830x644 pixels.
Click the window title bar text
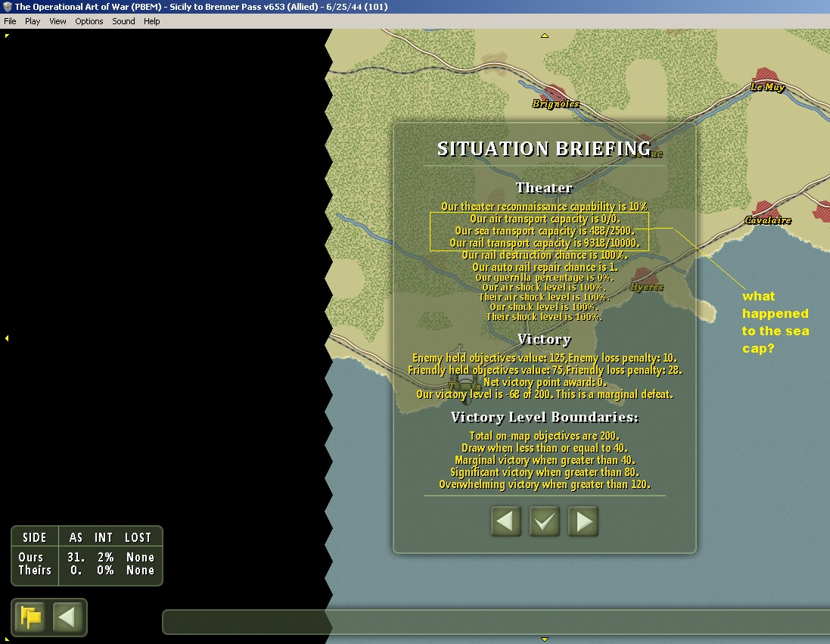[201, 7]
